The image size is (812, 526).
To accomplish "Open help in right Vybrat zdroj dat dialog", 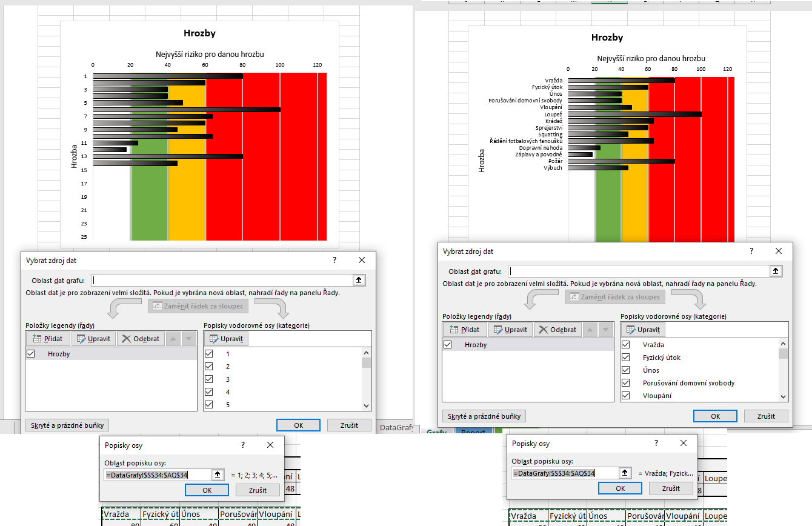I will (751, 251).
